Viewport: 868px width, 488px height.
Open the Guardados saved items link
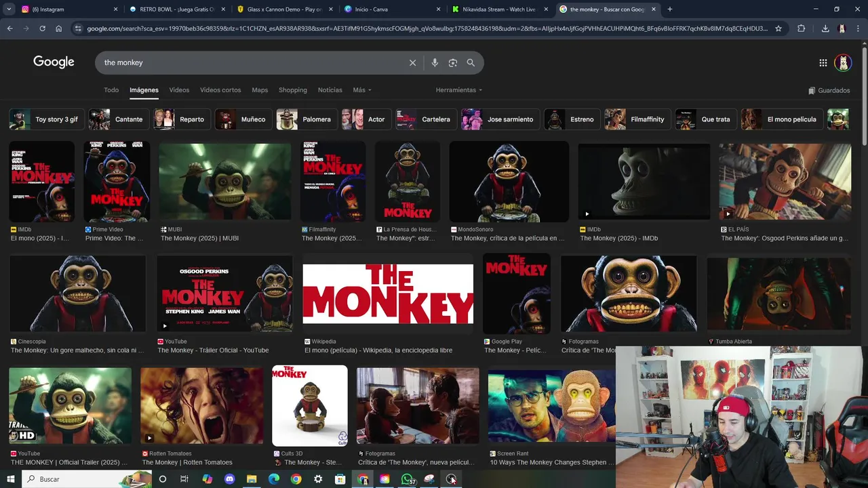tap(829, 90)
